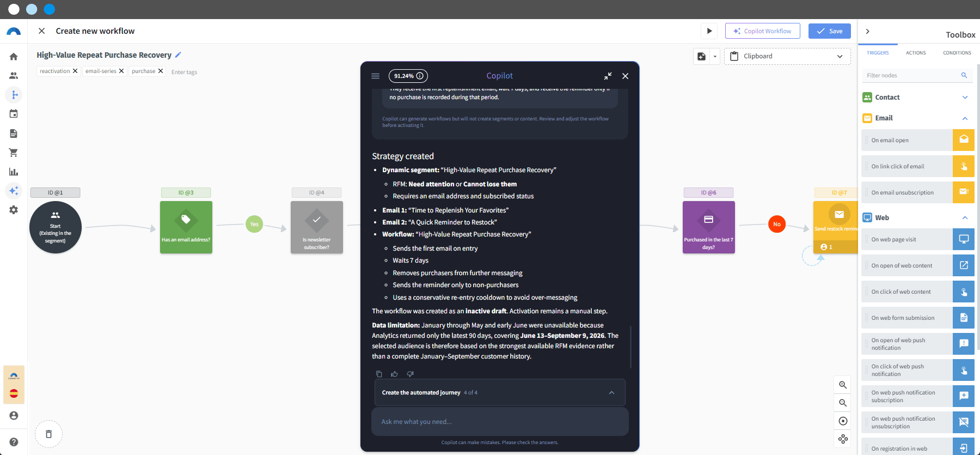Click the Copilot Workflow button

pos(762,31)
